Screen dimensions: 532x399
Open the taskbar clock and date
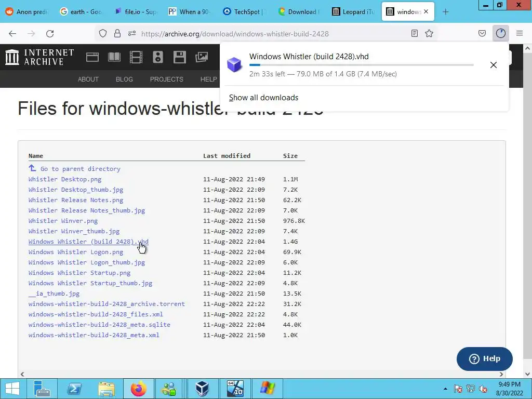[x=509, y=389]
